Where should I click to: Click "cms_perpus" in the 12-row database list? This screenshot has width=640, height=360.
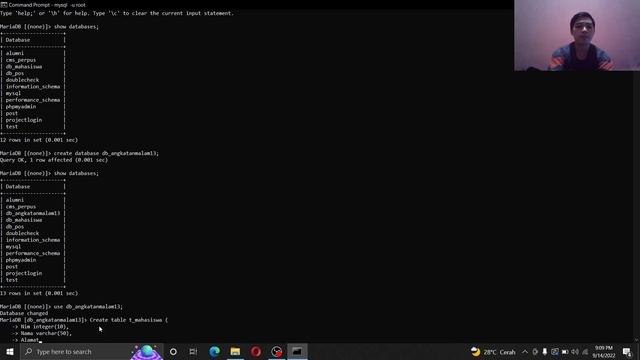point(21,60)
